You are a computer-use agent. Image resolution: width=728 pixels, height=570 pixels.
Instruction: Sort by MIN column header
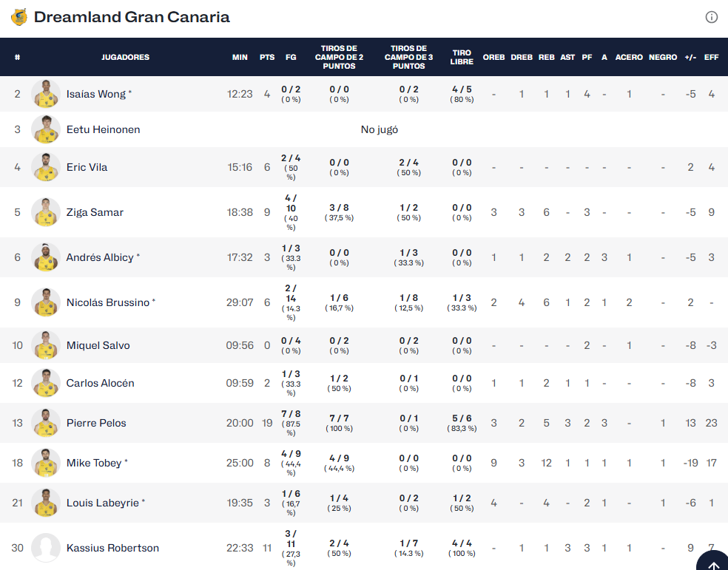[240, 57]
